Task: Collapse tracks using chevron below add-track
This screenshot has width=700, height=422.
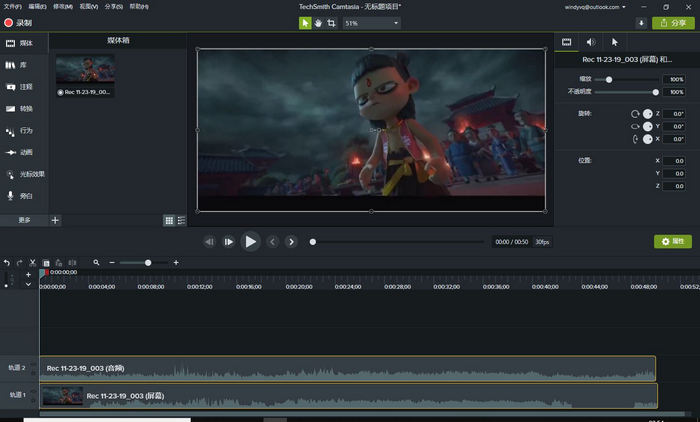Action: click(x=28, y=284)
